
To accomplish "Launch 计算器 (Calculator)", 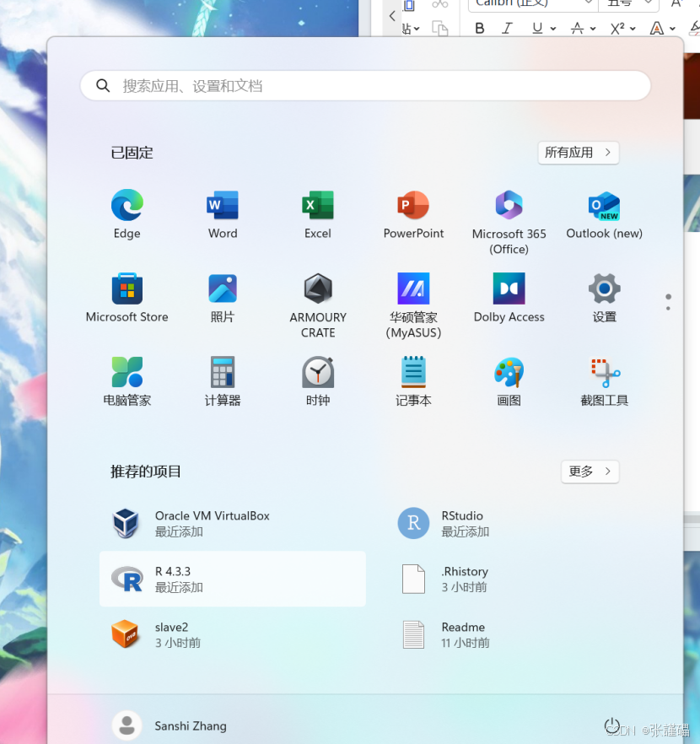I will point(223,381).
